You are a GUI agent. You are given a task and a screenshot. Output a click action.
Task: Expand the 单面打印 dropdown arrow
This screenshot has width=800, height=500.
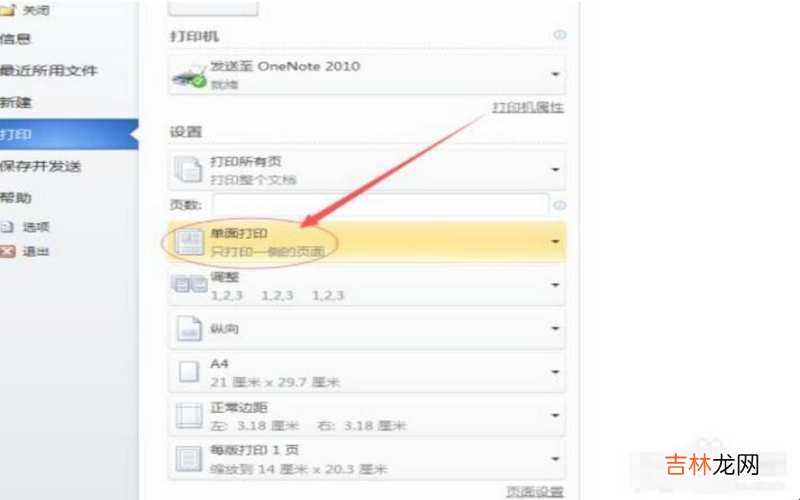(555, 241)
